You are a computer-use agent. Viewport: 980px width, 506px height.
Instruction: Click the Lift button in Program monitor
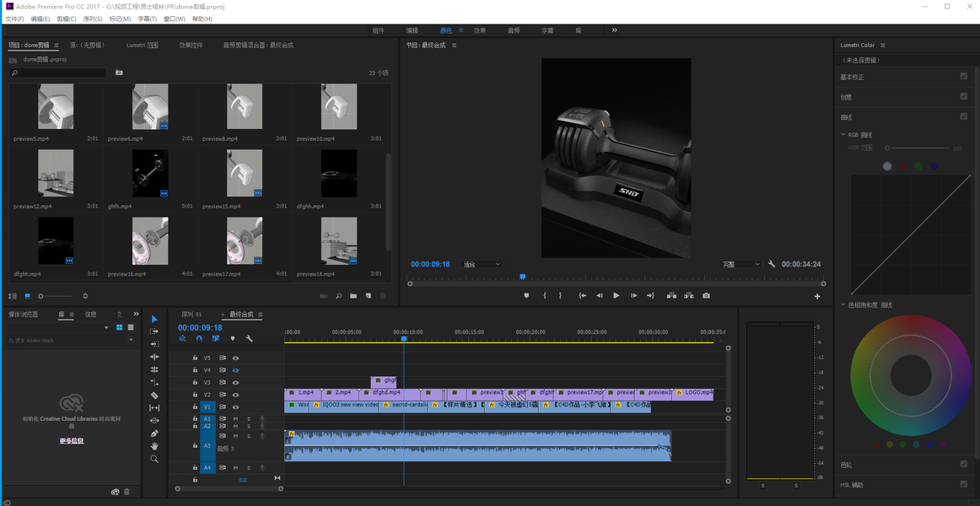[x=670, y=295]
